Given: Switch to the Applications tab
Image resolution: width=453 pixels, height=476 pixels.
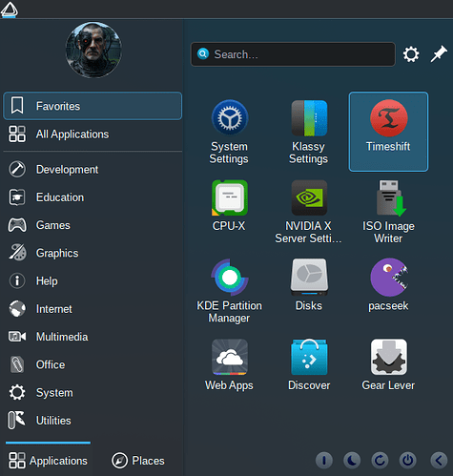Looking at the screenshot, I should (x=48, y=460).
